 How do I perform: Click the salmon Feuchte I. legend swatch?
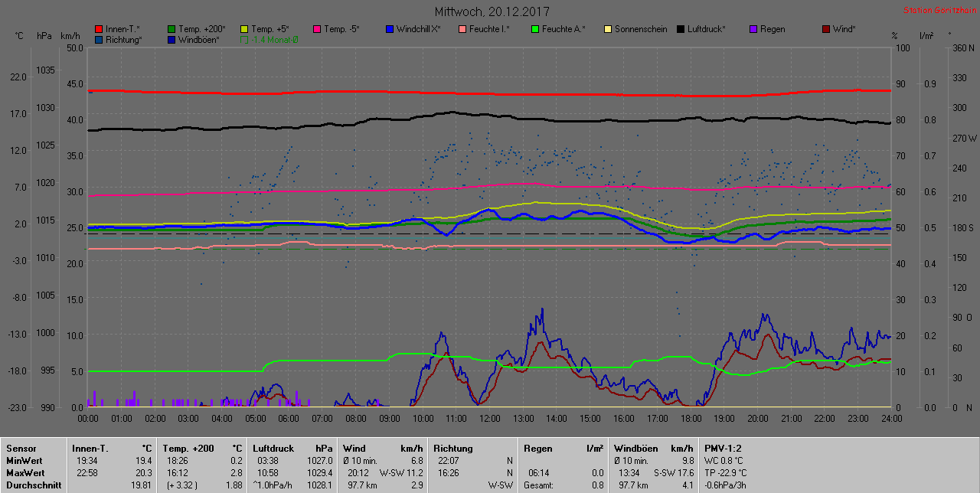(x=462, y=29)
